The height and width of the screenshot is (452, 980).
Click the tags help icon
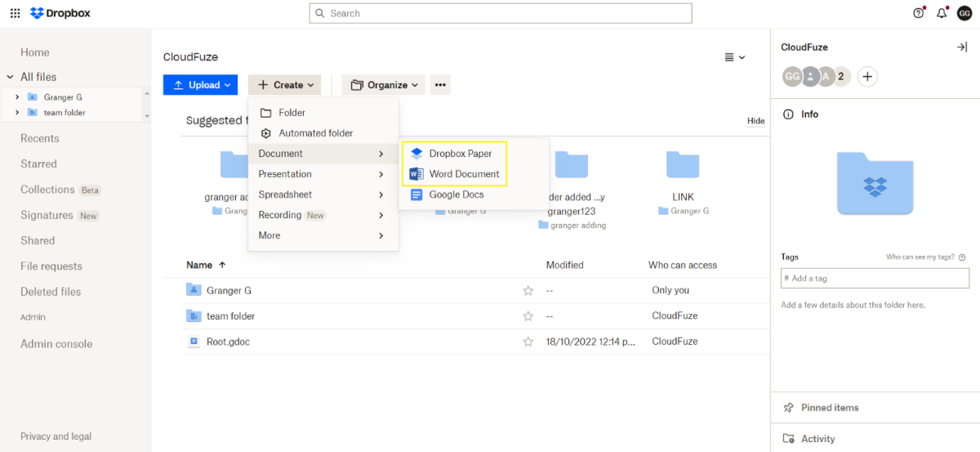(962, 257)
